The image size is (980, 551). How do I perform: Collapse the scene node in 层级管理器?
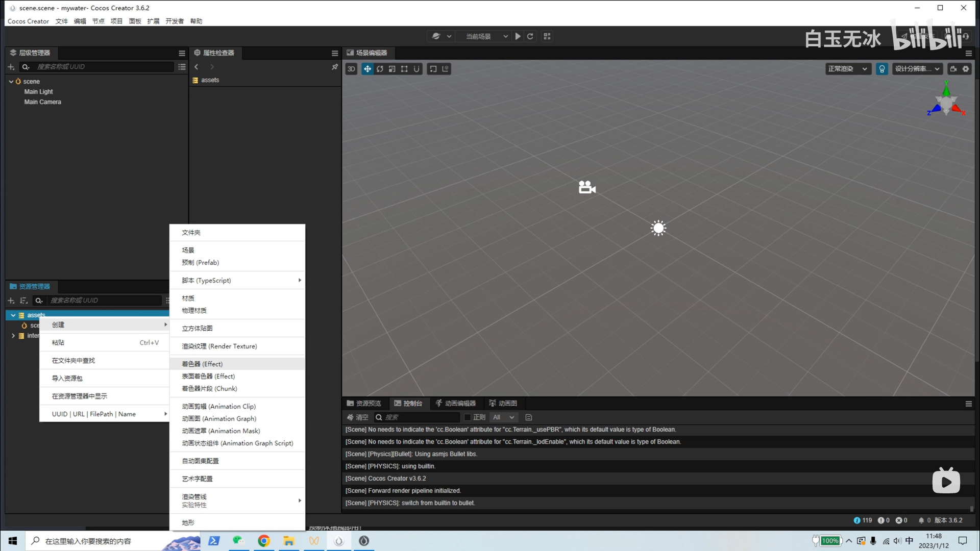11,81
